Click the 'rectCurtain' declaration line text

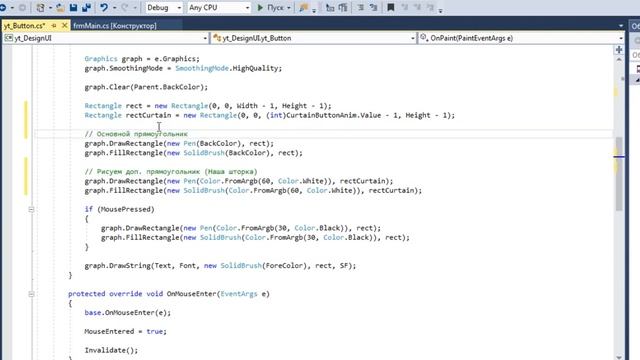coord(269,116)
